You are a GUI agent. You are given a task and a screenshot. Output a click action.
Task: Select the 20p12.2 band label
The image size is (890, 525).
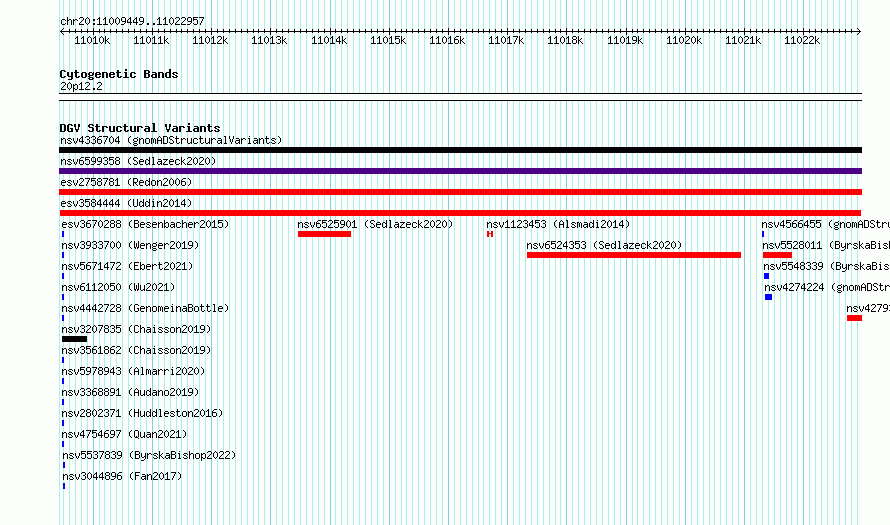81,86
